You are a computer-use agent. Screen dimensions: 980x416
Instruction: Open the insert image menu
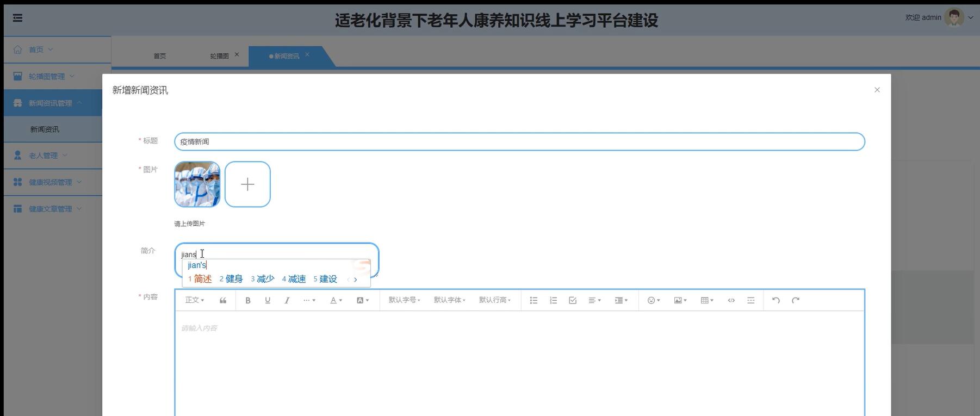680,300
